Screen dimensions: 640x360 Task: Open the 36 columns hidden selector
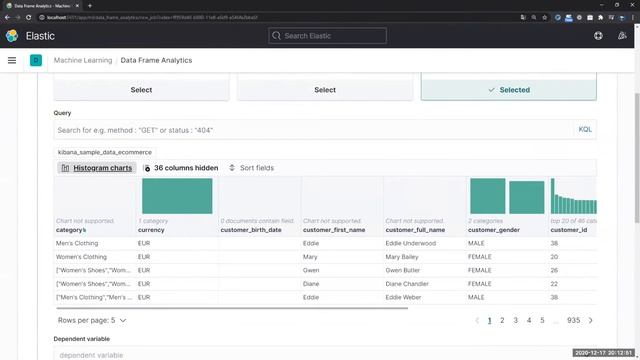(181, 168)
